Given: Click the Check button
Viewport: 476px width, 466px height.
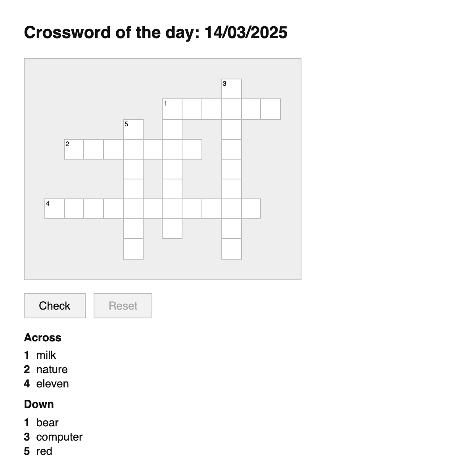Looking at the screenshot, I should point(55,306).
